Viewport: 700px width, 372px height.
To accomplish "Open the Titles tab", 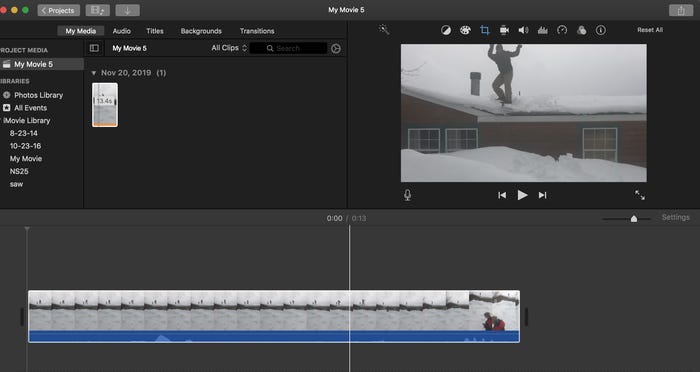I will pos(155,31).
